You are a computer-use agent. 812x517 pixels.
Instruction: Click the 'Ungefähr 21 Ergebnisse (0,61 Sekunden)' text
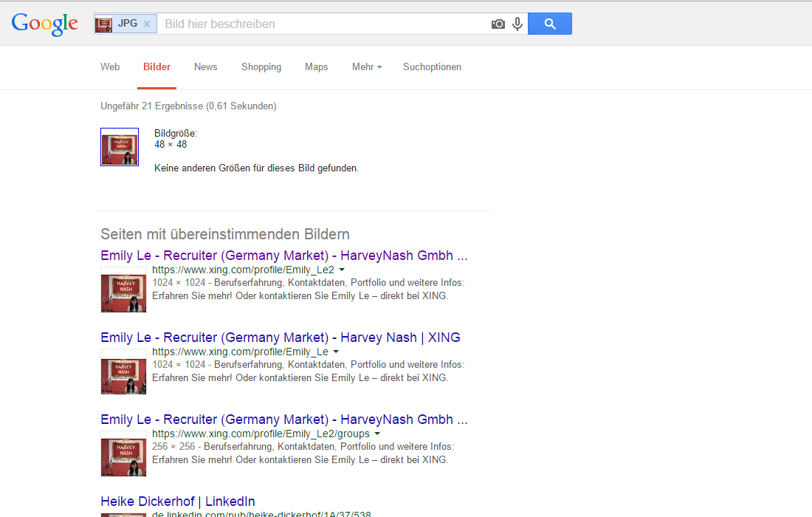click(x=188, y=106)
